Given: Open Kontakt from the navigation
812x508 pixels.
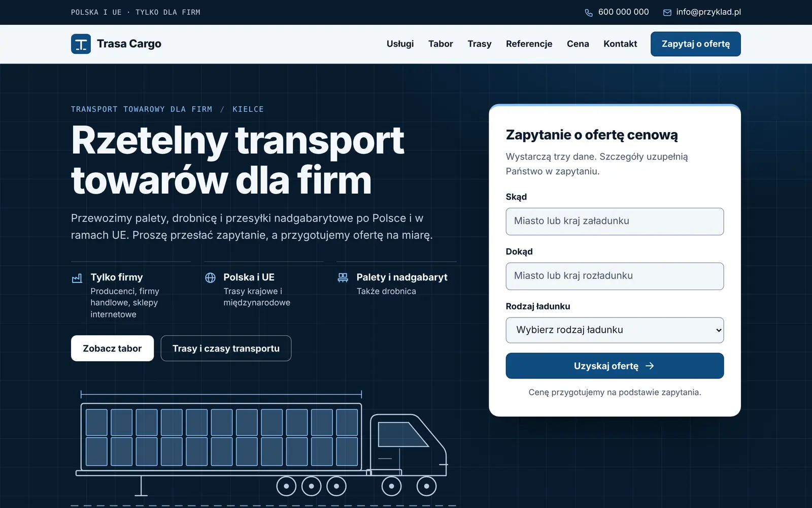Looking at the screenshot, I should [620, 44].
